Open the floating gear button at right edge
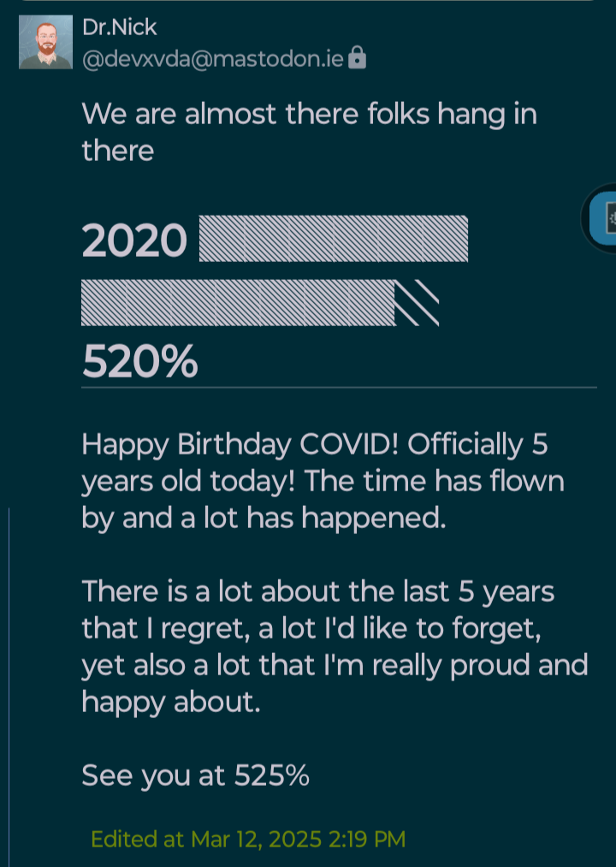616x867 pixels. coord(605,217)
